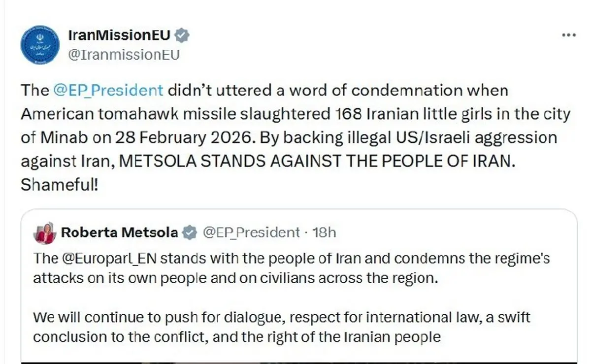Click the "We will continue to push" paragraph
The height and width of the screenshot is (364, 591).
pos(281,327)
